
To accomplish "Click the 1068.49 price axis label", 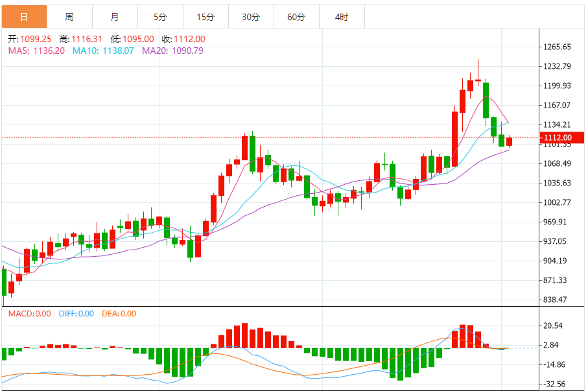I will (558, 163).
